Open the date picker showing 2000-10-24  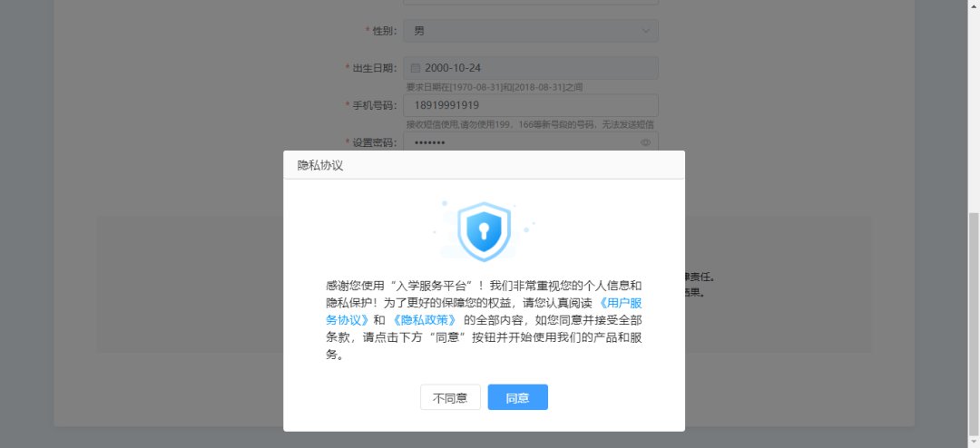pos(531,68)
